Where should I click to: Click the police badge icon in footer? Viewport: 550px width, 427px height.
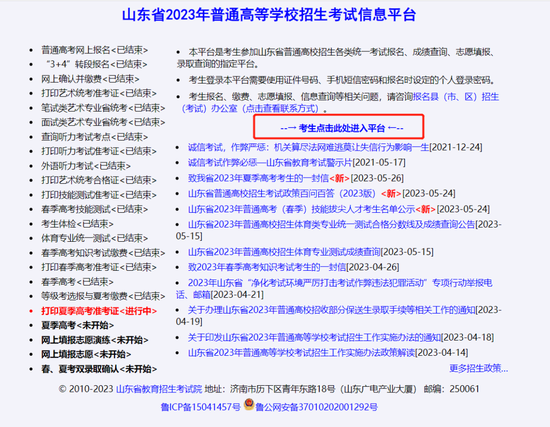pos(249,405)
